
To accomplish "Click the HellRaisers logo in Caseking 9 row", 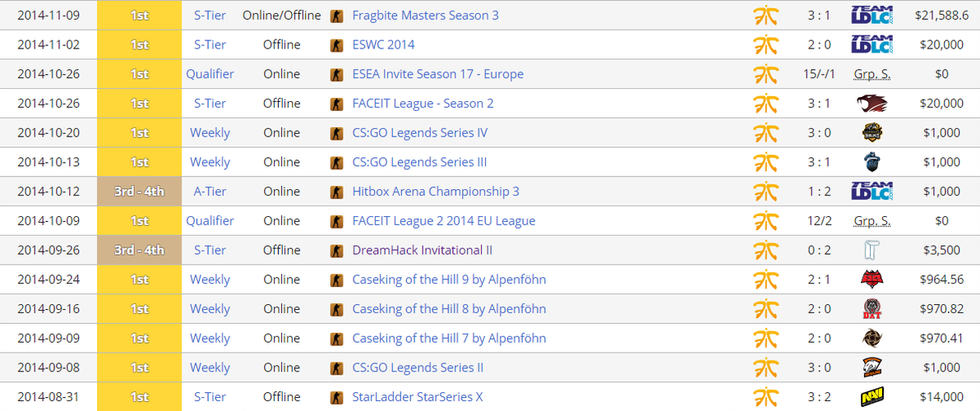I will point(871,279).
